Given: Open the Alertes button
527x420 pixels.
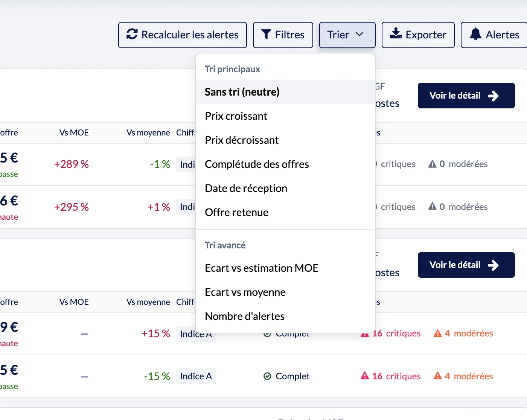Looking at the screenshot, I should point(494,35).
